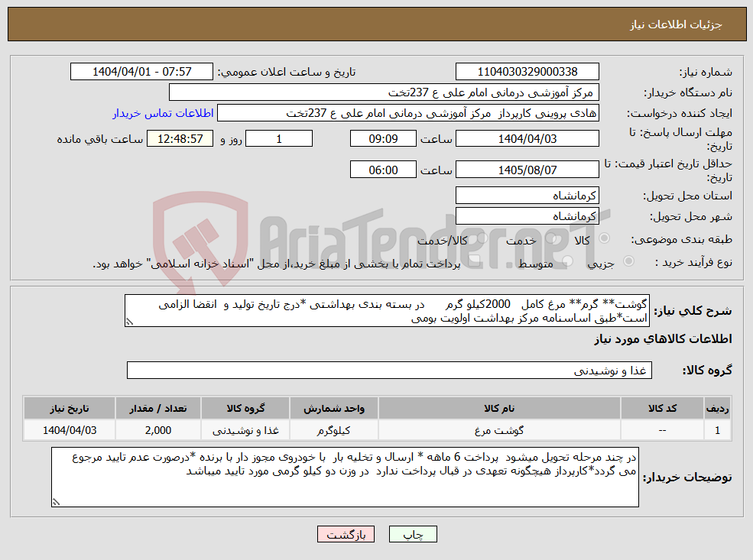753x560 pixels.
Task: Click the need number field 1104030329000338
Action: (527, 72)
